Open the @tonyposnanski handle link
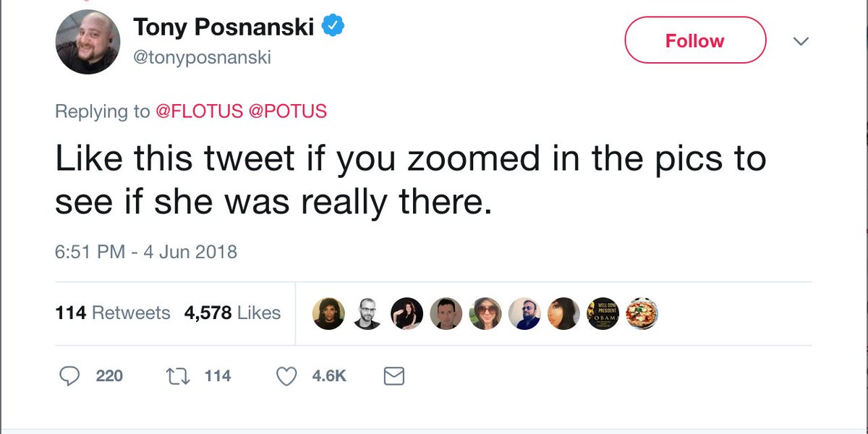Image resolution: width=868 pixels, height=434 pixels. [x=202, y=57]
